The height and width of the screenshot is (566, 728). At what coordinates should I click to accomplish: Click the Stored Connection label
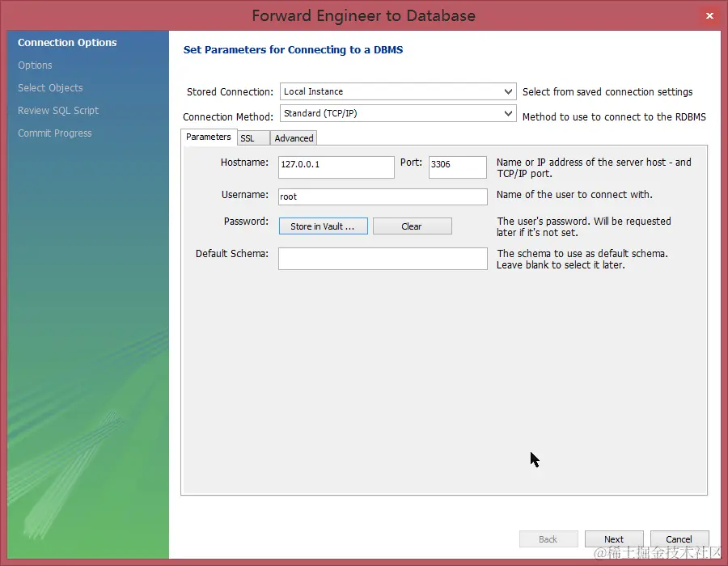230,92
